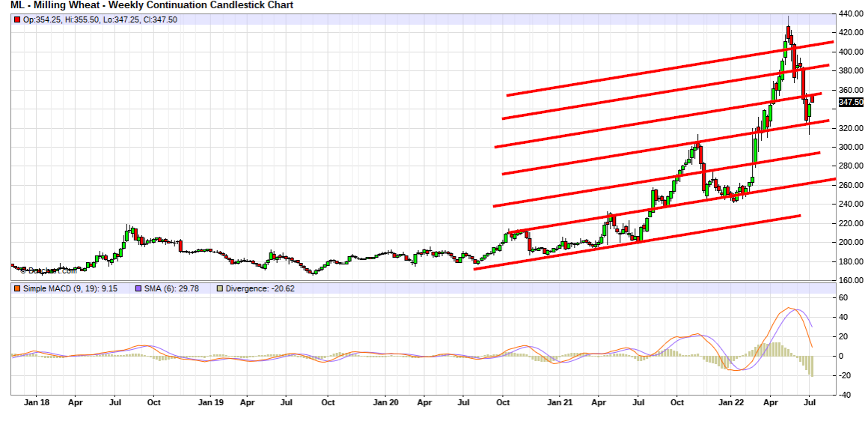
Task: Click the highest candlestick peak near 440
Action: tap(788, 30)
